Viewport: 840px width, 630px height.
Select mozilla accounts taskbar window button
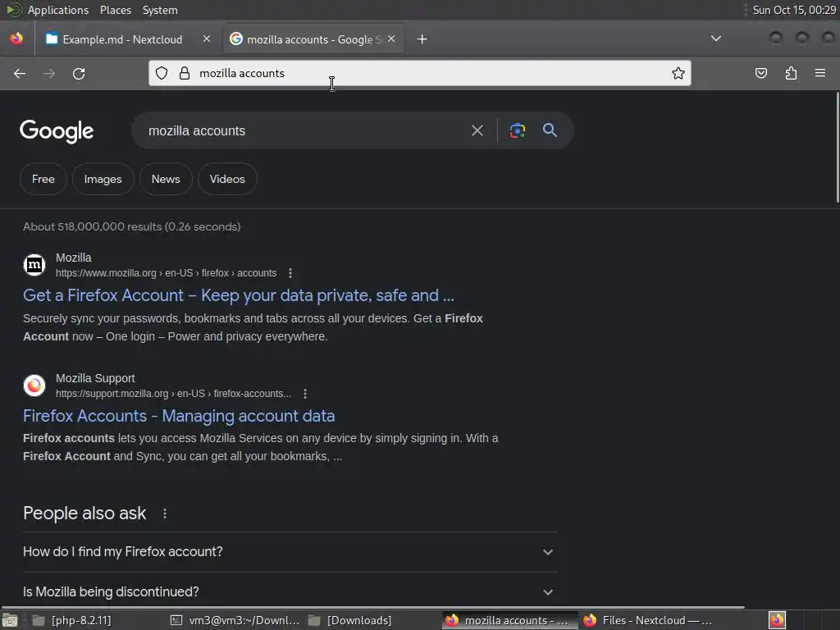click(x=509, y=620)
